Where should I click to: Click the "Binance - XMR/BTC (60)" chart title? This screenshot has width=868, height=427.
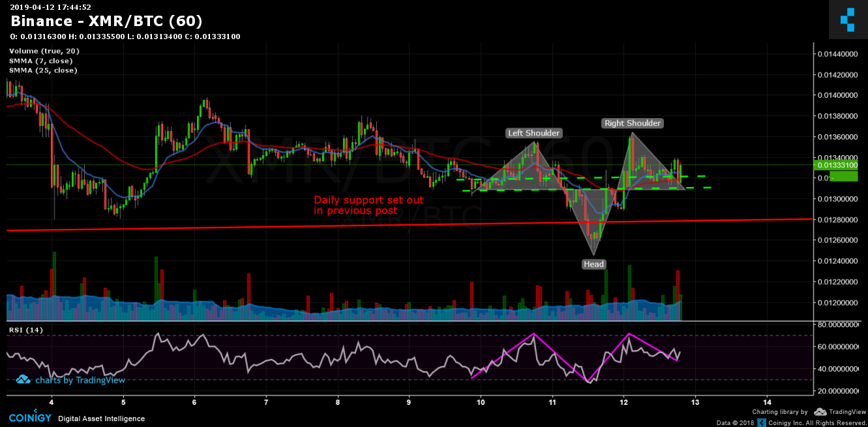(x=106, y=22)
